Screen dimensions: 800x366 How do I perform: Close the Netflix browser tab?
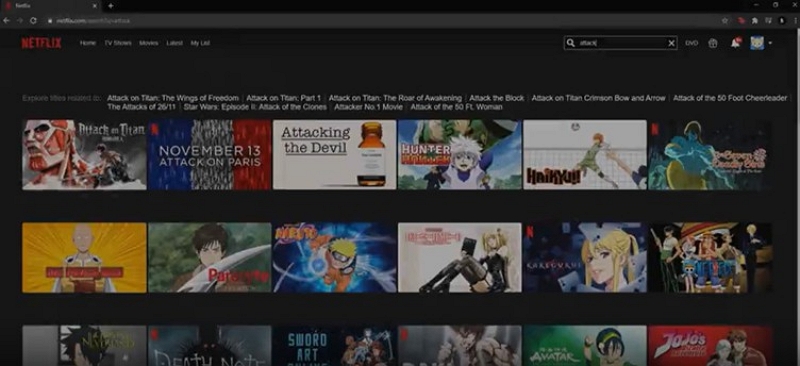pyautogui.click(x=94, y=6)
